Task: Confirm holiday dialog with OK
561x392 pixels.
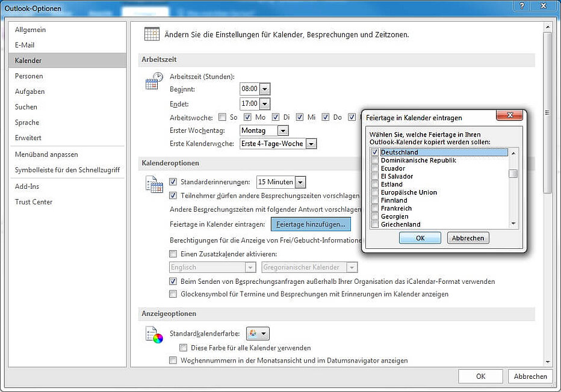Action: pyautogui.click(x=420, y=238)
